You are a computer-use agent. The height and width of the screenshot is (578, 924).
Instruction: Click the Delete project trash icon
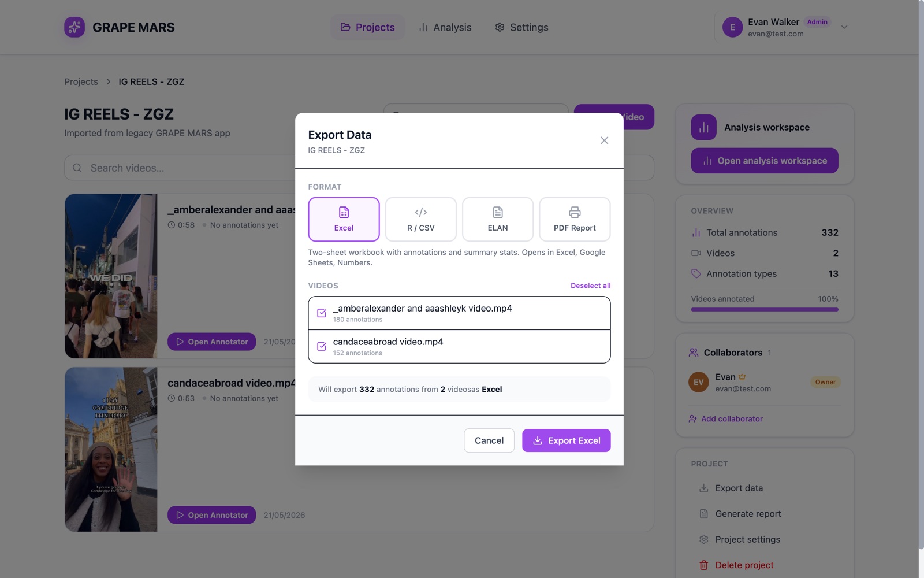point(703,565)
